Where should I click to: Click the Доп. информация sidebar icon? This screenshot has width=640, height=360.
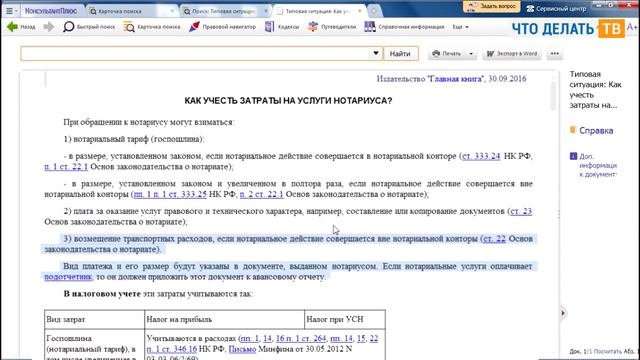tap(573, 156)
